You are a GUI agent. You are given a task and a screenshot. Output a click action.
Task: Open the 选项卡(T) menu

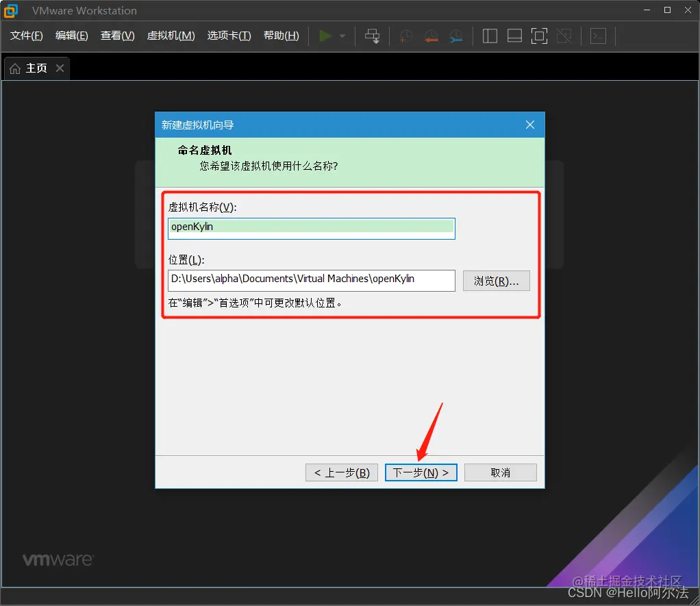[x=229, y=36]
